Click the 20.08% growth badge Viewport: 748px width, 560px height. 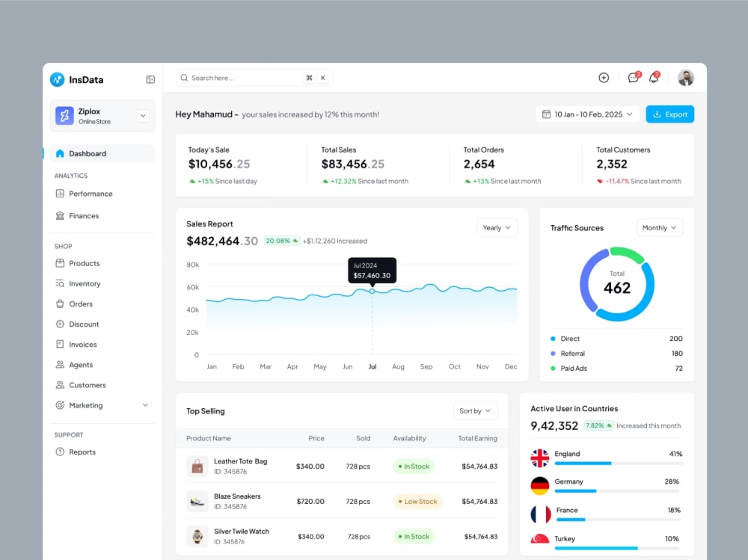(281, 241)
